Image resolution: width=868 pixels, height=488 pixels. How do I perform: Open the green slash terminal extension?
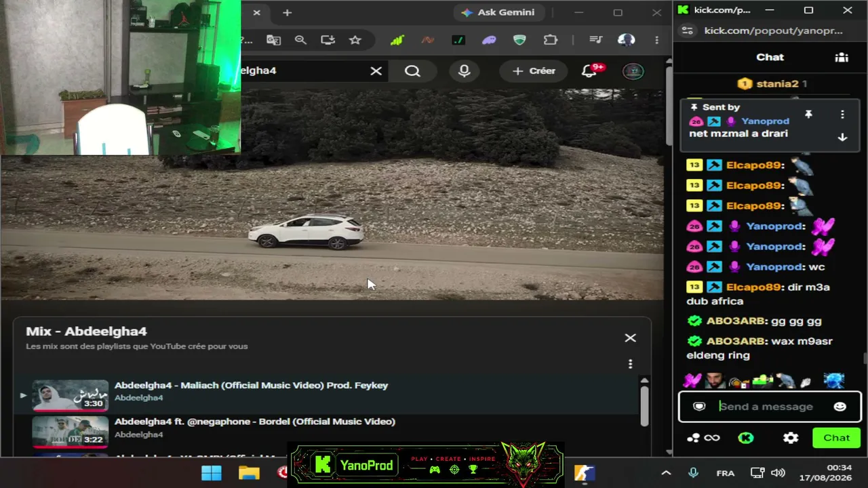tap(458, 40)
